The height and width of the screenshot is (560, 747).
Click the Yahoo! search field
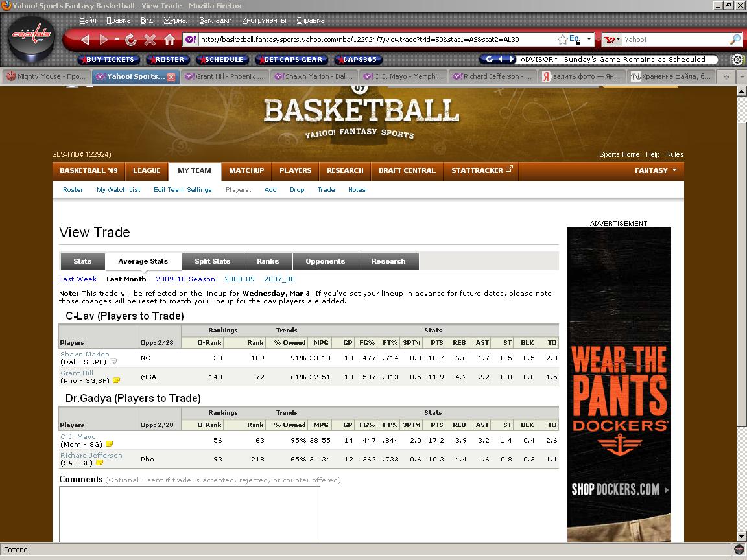tap(676, 40)
